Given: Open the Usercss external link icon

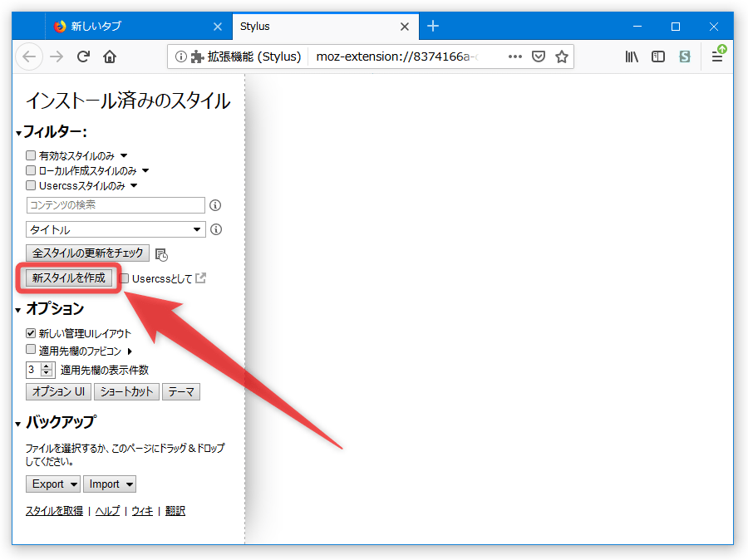Looking at the screenshot, I should (x=201, y=278).
